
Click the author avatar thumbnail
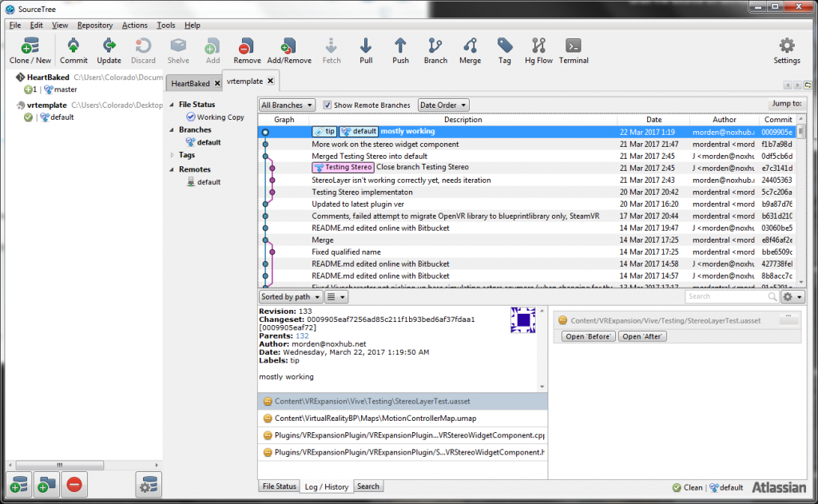[x=523, y=319]
